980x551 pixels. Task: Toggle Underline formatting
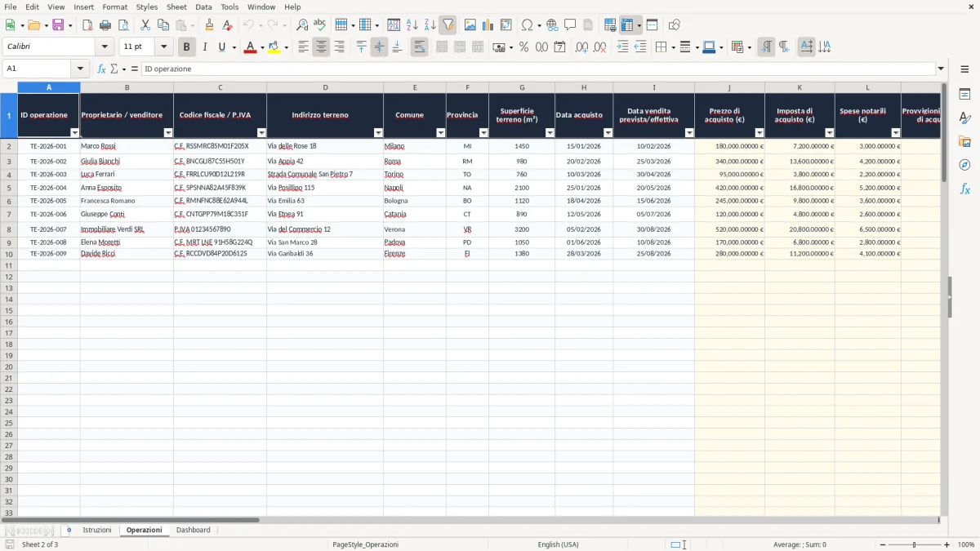[x=222, y=47]
